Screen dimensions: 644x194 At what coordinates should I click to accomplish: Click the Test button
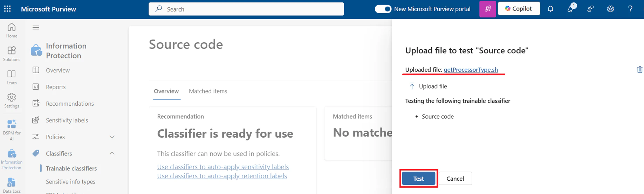point(418,178)
